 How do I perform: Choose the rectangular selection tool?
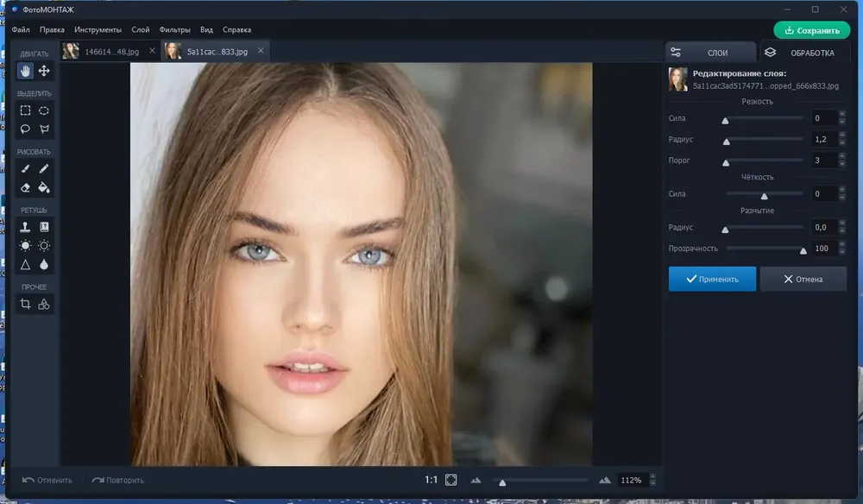pyautogui.click(x=25, y=110)
